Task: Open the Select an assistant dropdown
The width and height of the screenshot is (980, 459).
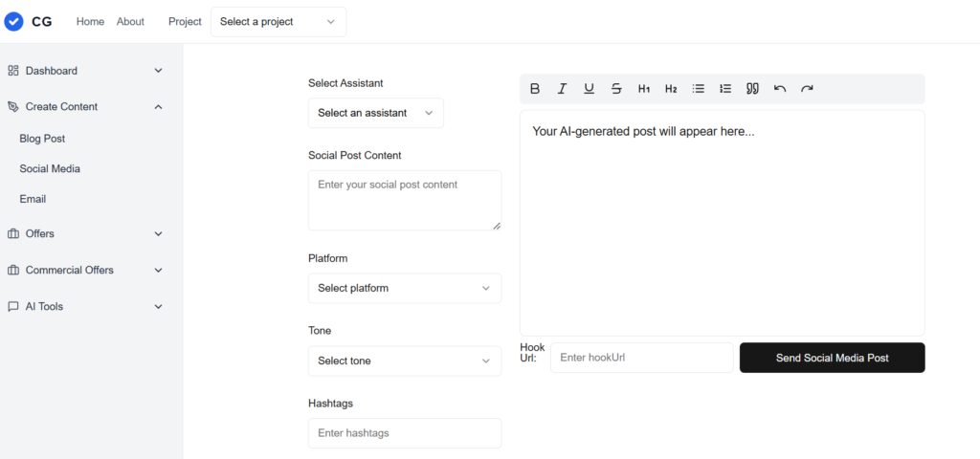Action: pos(375,113)
